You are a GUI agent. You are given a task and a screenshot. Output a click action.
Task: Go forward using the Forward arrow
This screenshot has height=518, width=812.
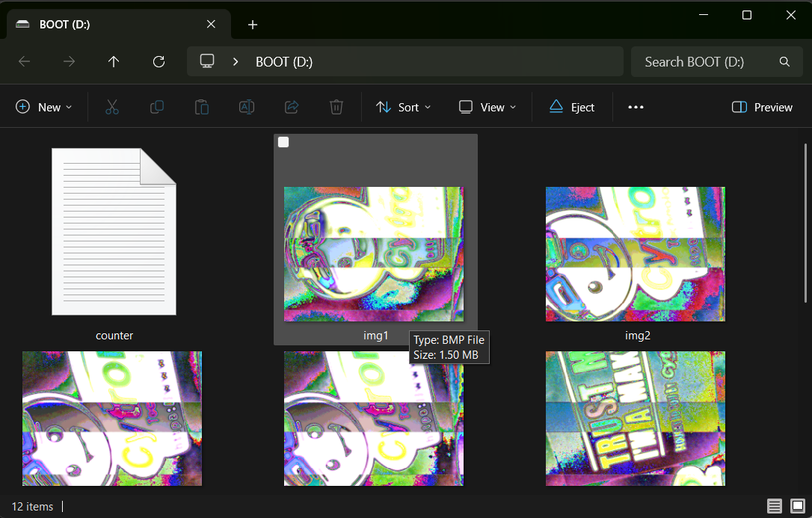69,61
